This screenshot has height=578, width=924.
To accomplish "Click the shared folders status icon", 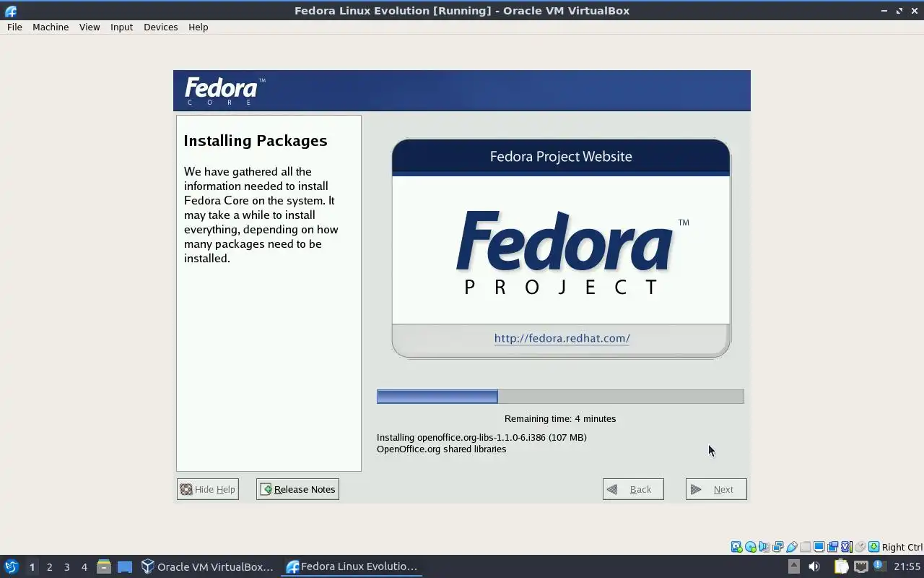I will coord(805,547).
